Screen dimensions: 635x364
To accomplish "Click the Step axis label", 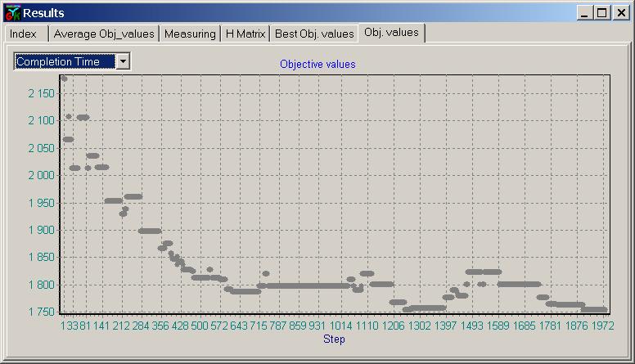I will click(334, 339).
